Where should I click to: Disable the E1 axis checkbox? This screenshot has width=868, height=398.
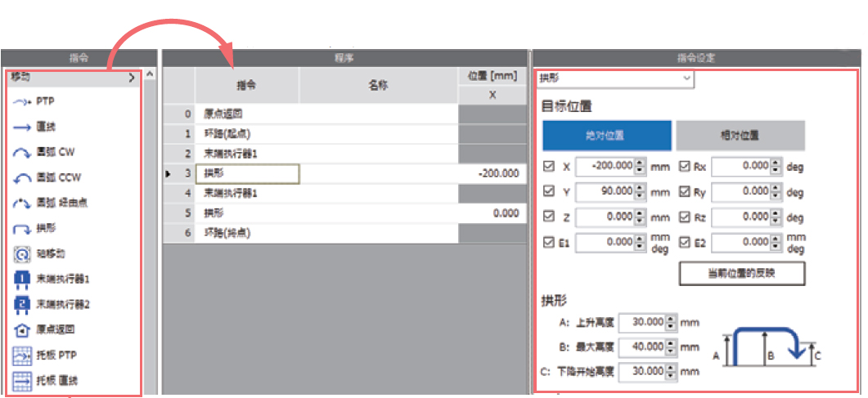pos(549,243)
